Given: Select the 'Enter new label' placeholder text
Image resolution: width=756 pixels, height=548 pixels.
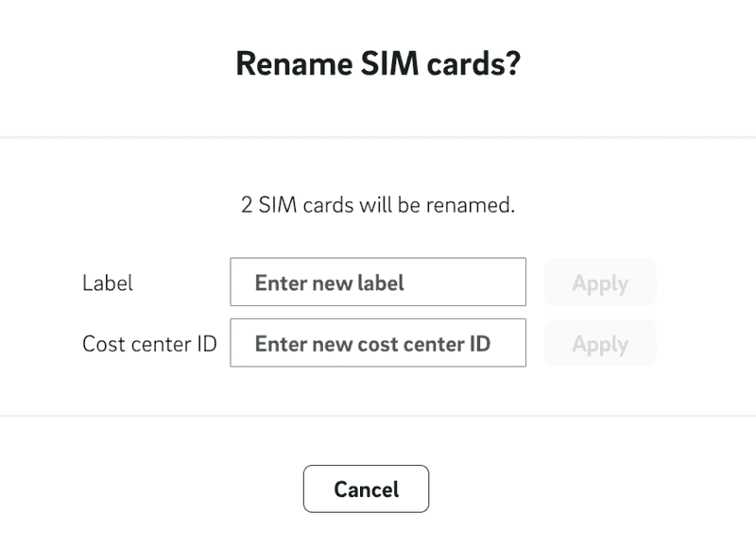Looking at the screenshot, I should point(329,283).
